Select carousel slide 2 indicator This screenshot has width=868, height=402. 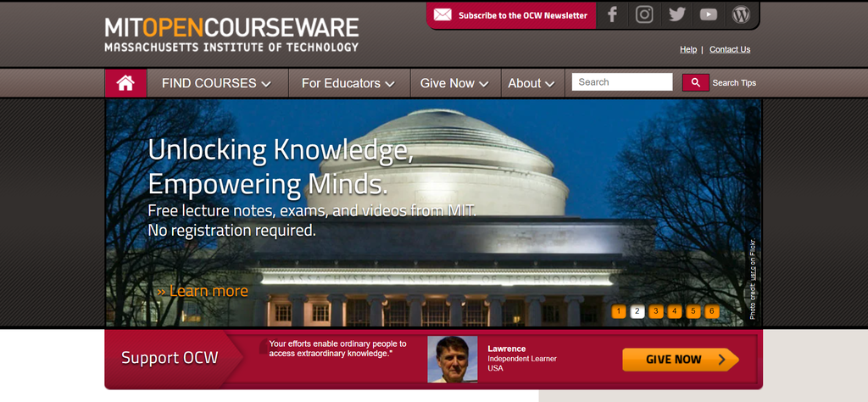pyautogui.click(x=637, y=311)
